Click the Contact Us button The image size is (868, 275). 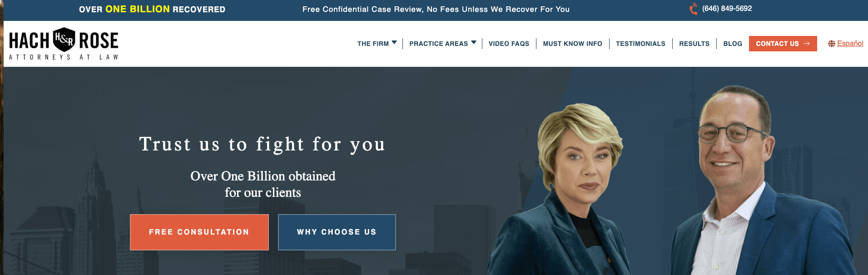783,44
